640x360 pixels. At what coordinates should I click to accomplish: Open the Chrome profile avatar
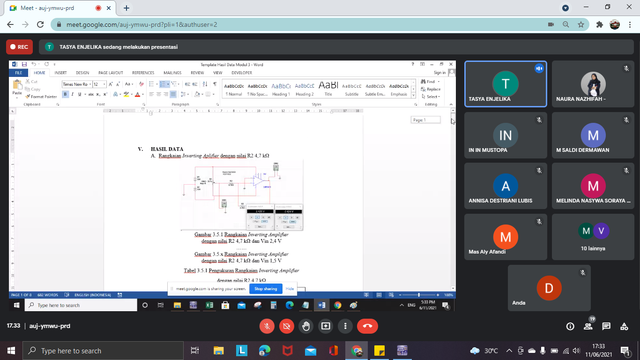point(615,24)
